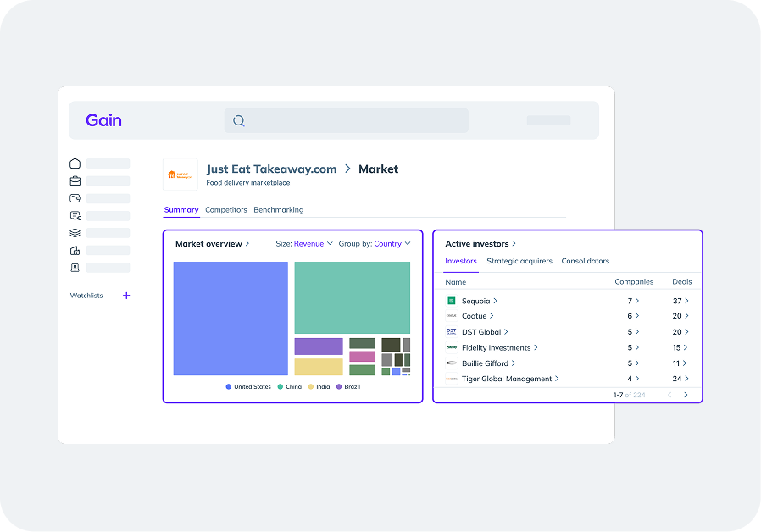Open the Market overview heading link

coord(212,243)
